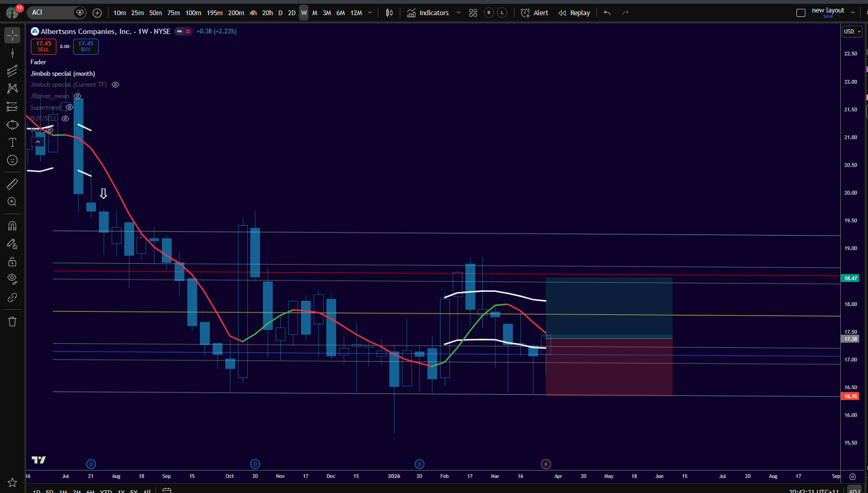Open the new layout dropdown arrow
The height and width of the screenshot is (493, 868).
(853, 13)
